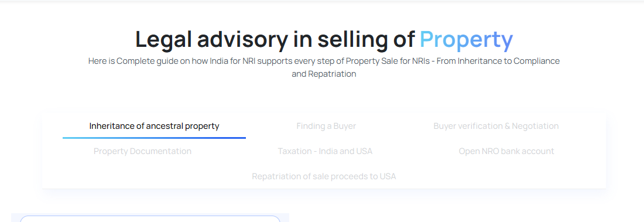
Task: View Repatriation of sale proceeds to USA tab
Action: [x=324, y=176]
